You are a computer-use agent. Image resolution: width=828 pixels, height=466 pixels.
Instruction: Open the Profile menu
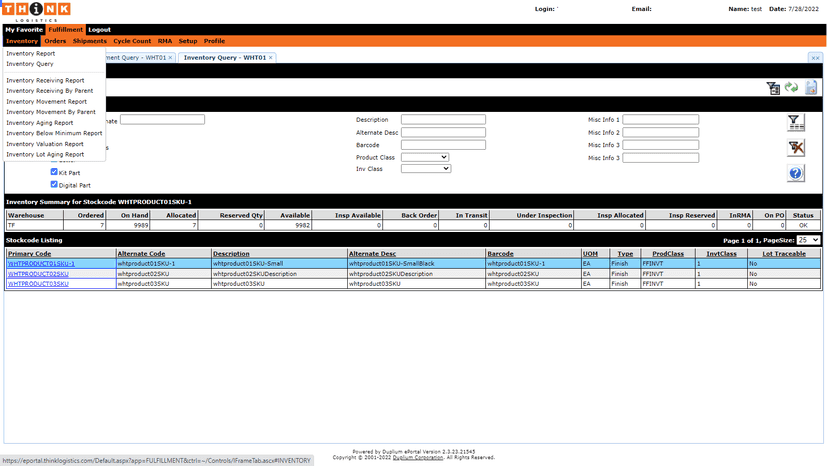[214, 41]
